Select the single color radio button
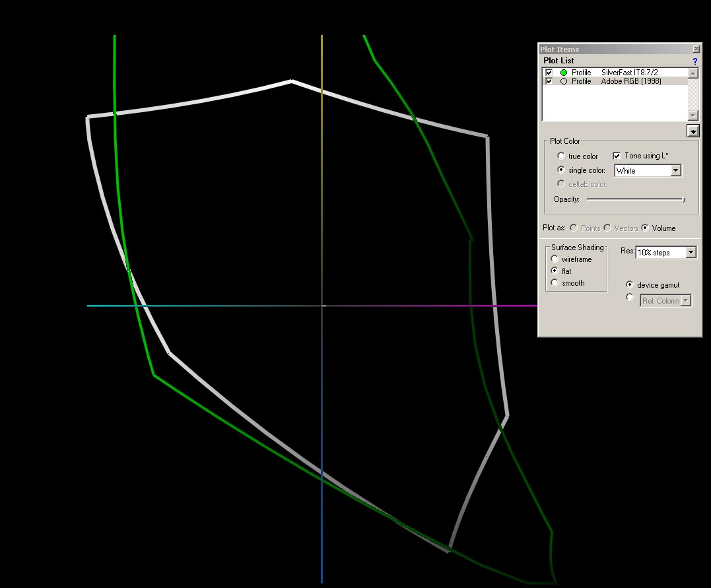Image resolution: width=711 pixels, height=588 pixels. pos(561,170)
